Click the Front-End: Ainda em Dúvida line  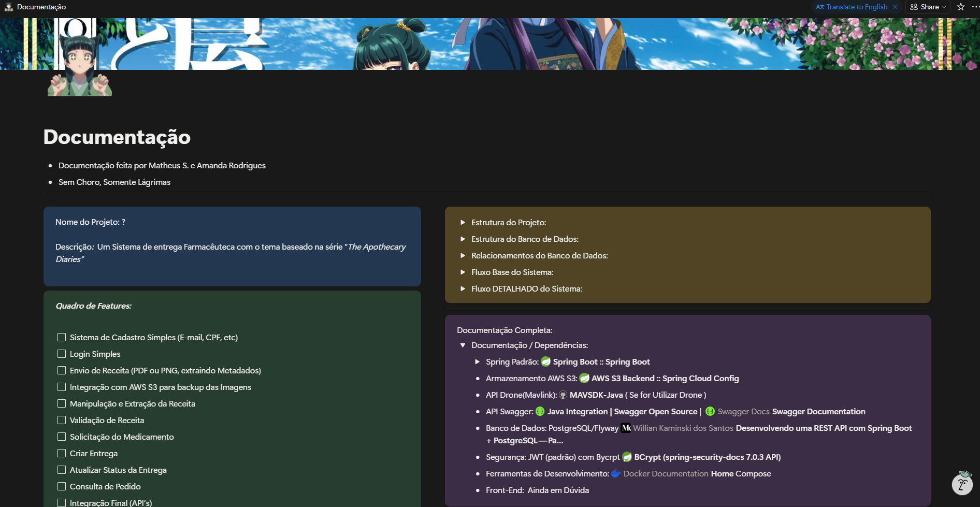click(537, 490)
